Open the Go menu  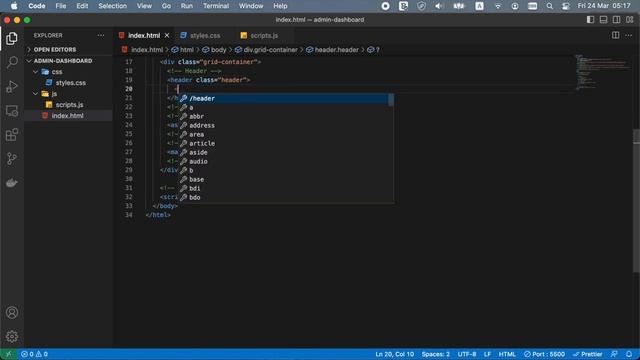click(166, 6)
